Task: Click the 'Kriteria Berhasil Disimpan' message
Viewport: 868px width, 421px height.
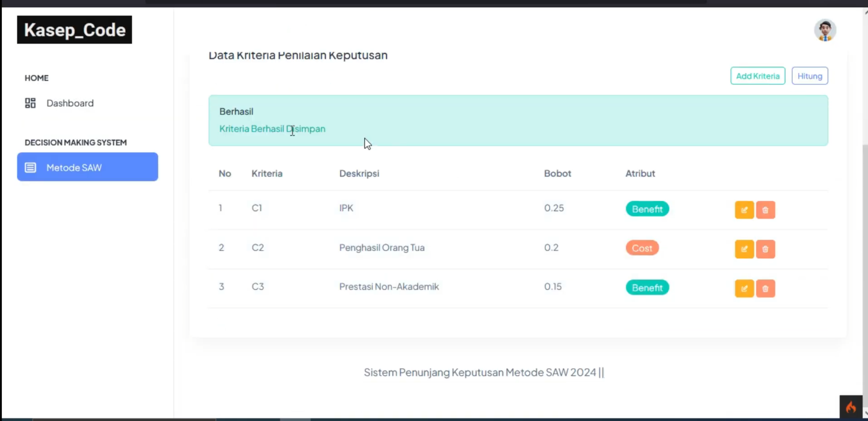Action: click(272, 129)
